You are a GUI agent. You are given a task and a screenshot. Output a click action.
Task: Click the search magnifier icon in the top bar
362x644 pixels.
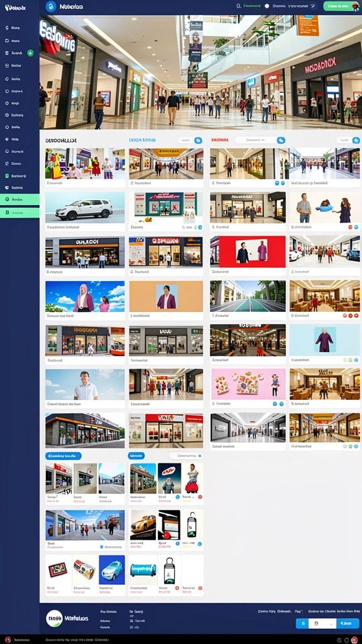(x=239, y=6)
